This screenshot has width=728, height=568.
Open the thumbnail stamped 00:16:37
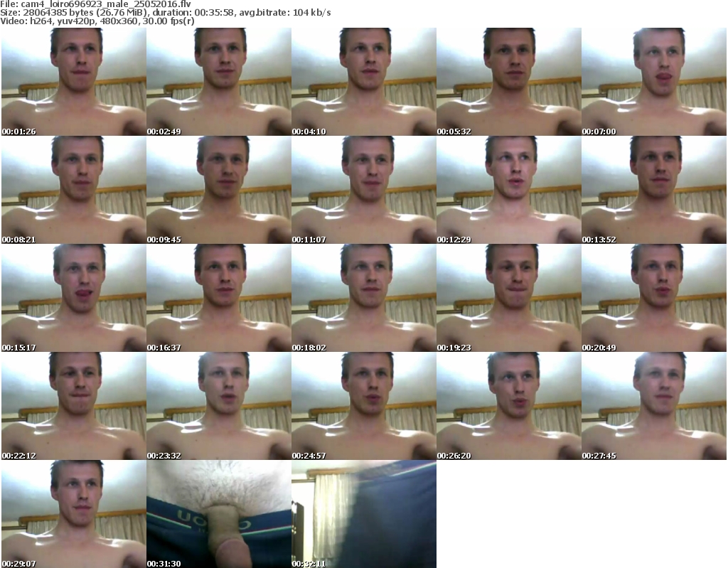click(x=219, y=298)
